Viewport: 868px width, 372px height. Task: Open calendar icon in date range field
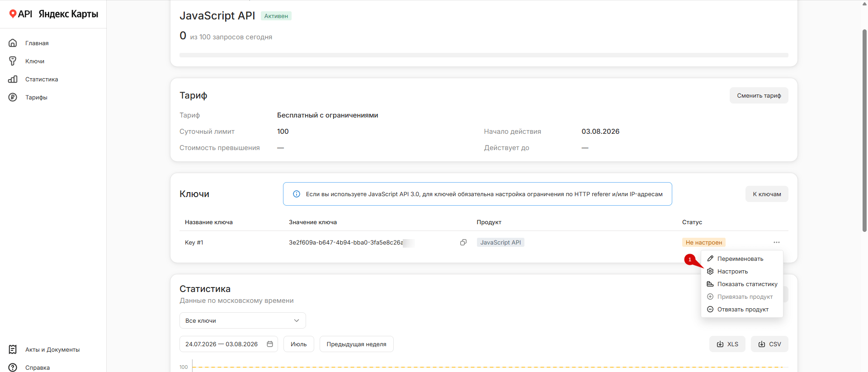tap(270, 344)
